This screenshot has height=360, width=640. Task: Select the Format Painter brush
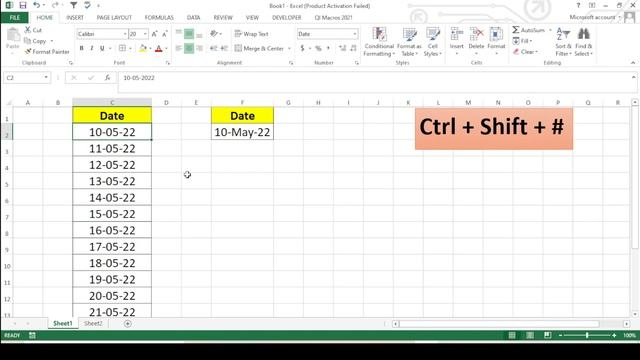(x=47, y=52)
